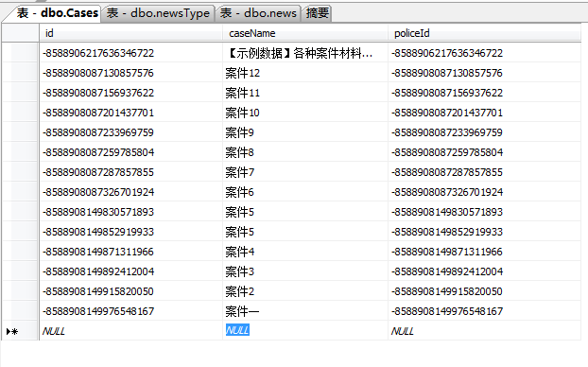Click caseName cell 案件7
This screenshot has width=588, height=367.
(305, 172)
